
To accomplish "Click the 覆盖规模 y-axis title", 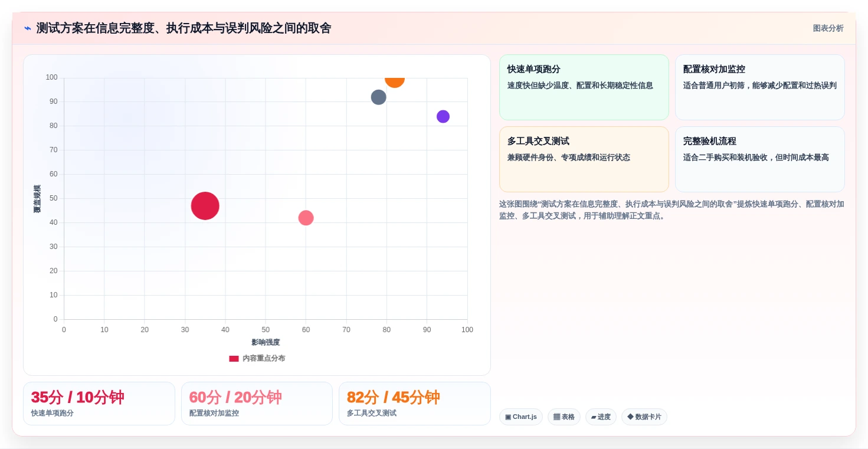I will [x=37, y=199].
